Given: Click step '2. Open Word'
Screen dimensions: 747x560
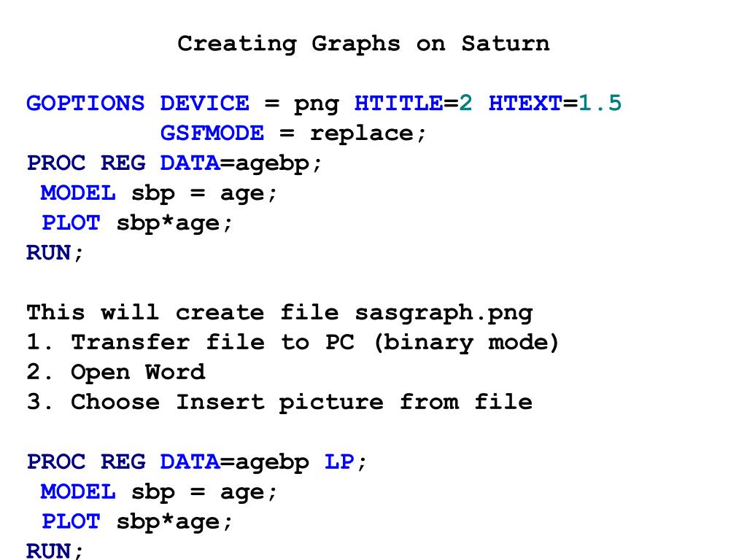Looking at the screenshot, I should [116, 373].
